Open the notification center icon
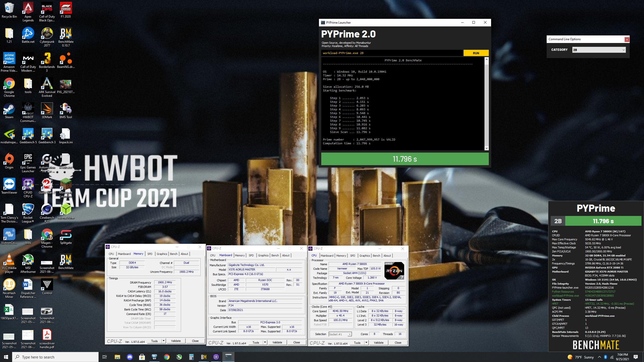 [x=636, y=357]
